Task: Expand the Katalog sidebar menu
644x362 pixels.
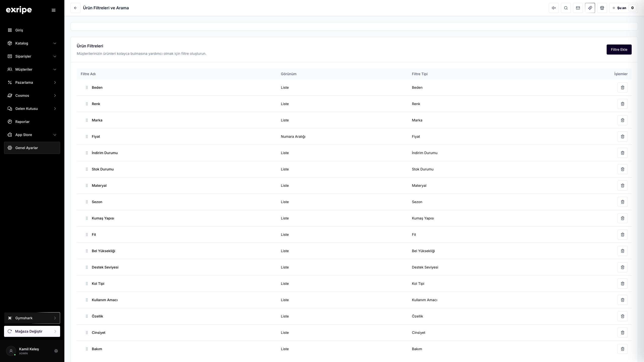Action: pyautogui.click(x=32, y=43)
